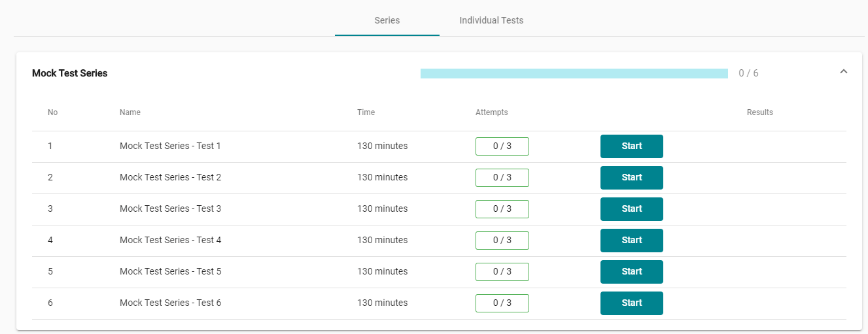
Task: Start Mock Test Series - Test 5
Action: pyautogui.click(x=631, y=272)
